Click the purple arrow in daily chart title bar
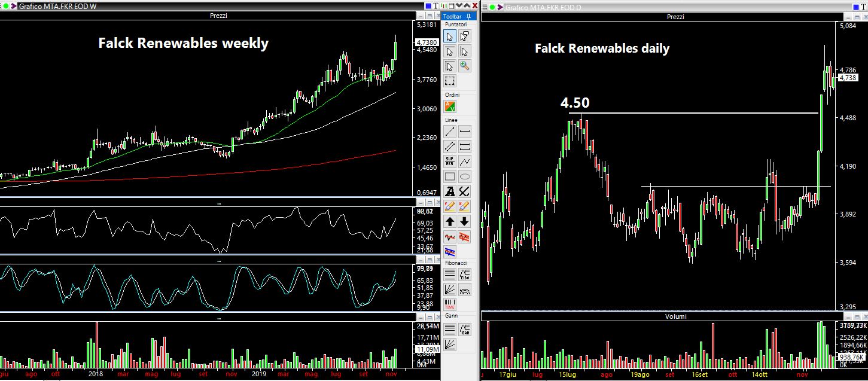Screen dimensions: 868x381 (500, 7)
